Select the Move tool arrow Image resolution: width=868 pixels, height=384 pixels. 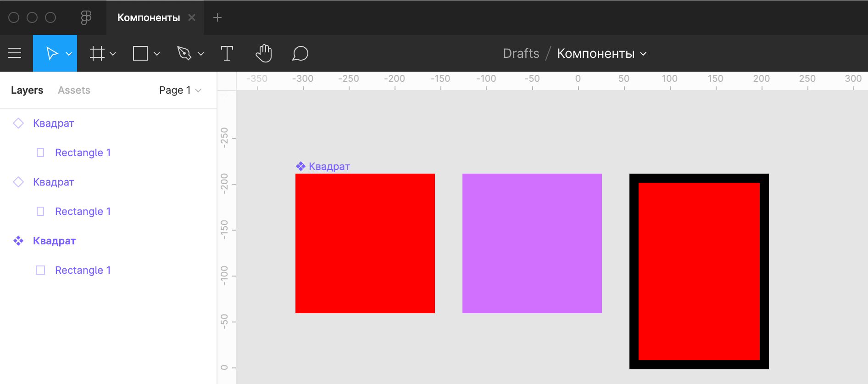click(51, 53)
